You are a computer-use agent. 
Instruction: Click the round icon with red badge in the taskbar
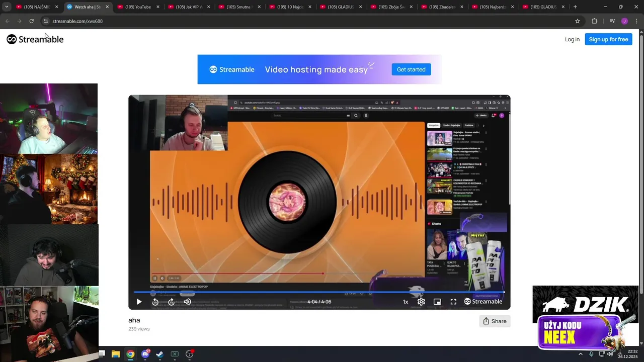coord(190,354)
